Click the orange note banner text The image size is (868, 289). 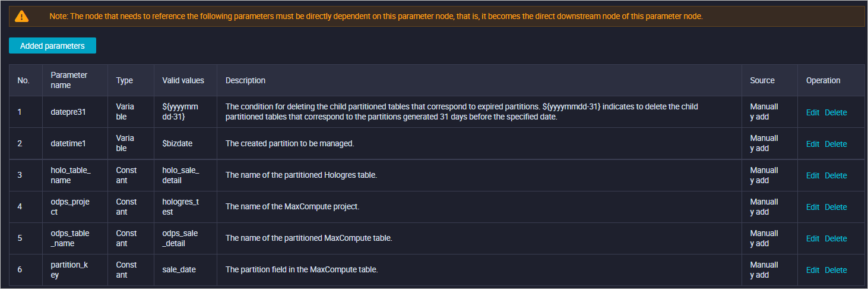[376, 16]
